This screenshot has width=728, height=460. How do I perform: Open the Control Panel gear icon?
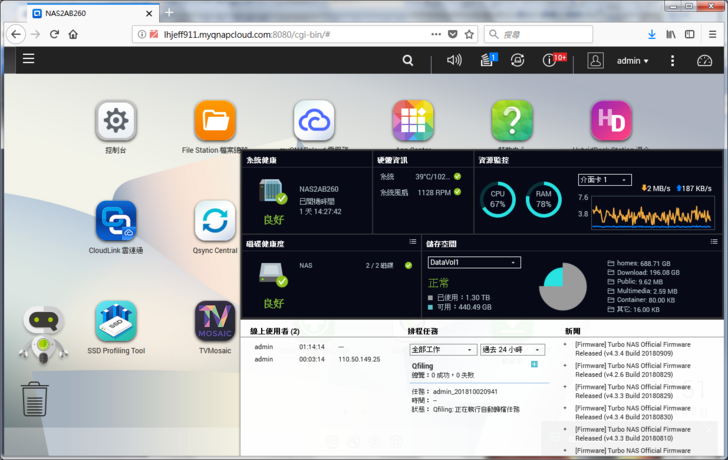(x=116, y=121)
